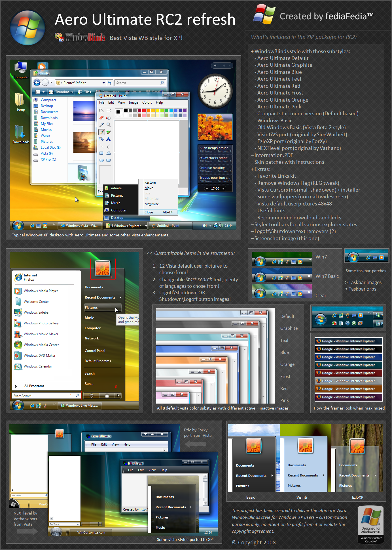The width and height of the screenshot is (392, 550).
Task: Open the Image menu in Paint
Action: click(x=134, y=102)
